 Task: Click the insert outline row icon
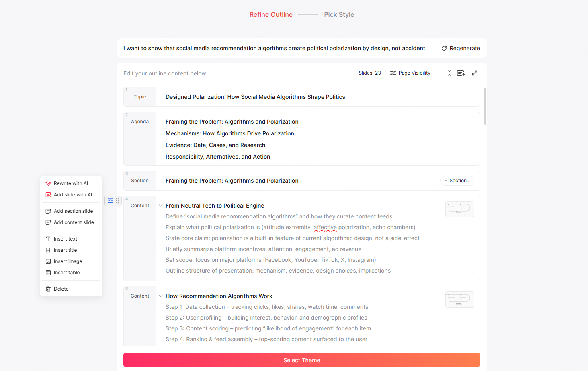click(461, 73)
